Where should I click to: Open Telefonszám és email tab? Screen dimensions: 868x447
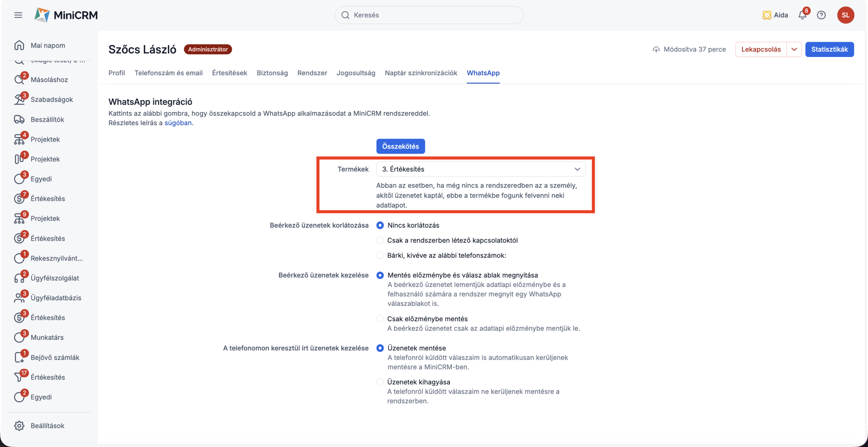point(169,73)
